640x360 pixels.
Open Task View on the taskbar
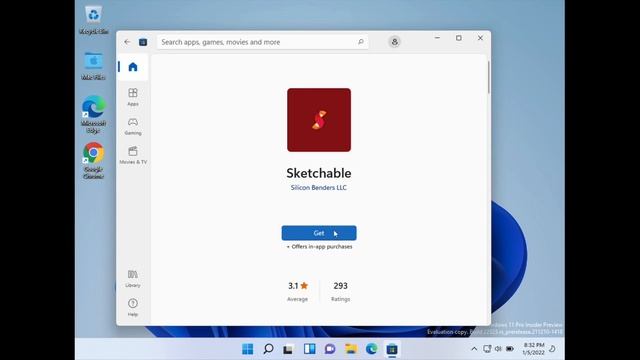pyautogui.click(x=289, y=349)
